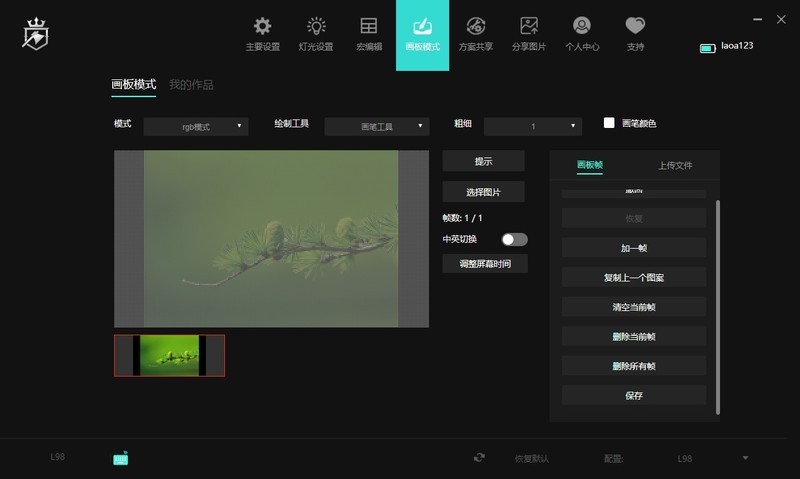800x479 pixels.
Task: Open the 模式 rgb模式 dropdown
Action: (x=196, y=127)
